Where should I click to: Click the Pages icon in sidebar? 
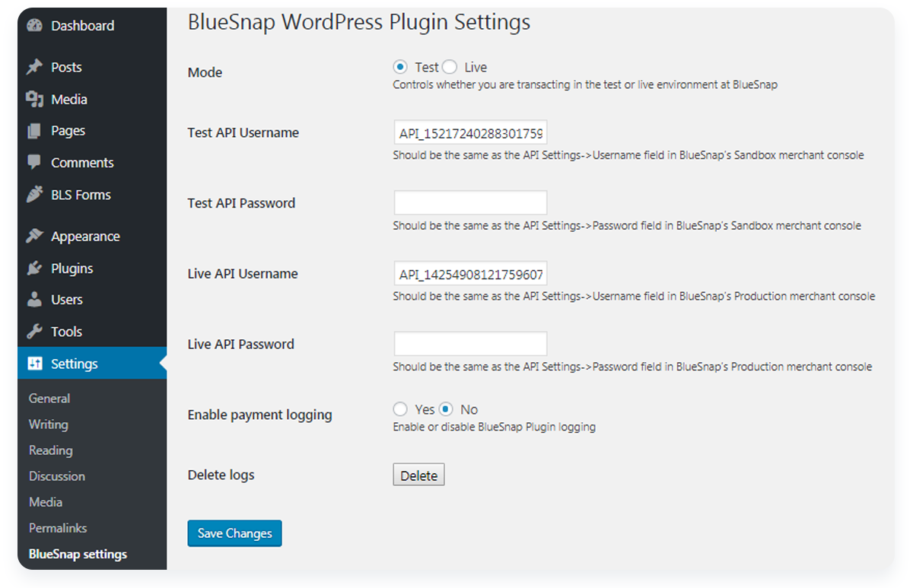click(34, 131)
